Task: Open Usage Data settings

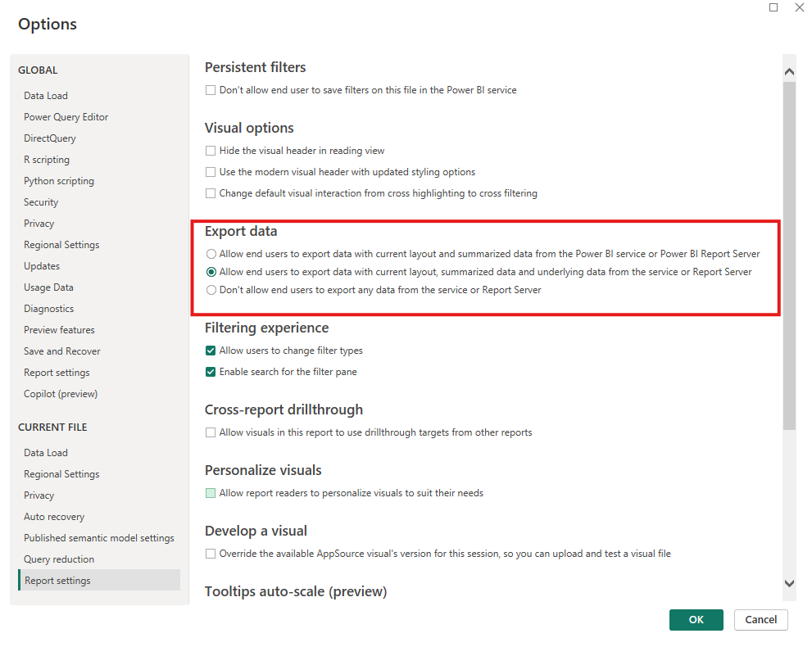Action: click(x=48, y=287)
